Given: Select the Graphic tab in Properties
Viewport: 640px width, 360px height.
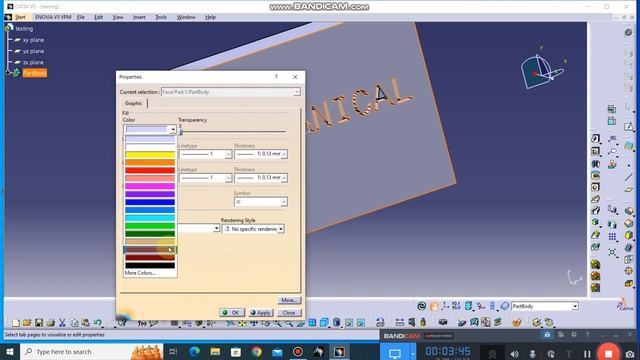Looking at the screenshot, I should pyautogui.click(x=133, y=103).
